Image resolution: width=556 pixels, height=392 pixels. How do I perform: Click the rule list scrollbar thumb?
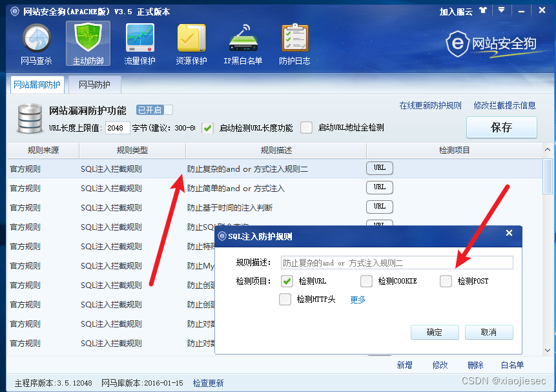click(x=548, y=176)
